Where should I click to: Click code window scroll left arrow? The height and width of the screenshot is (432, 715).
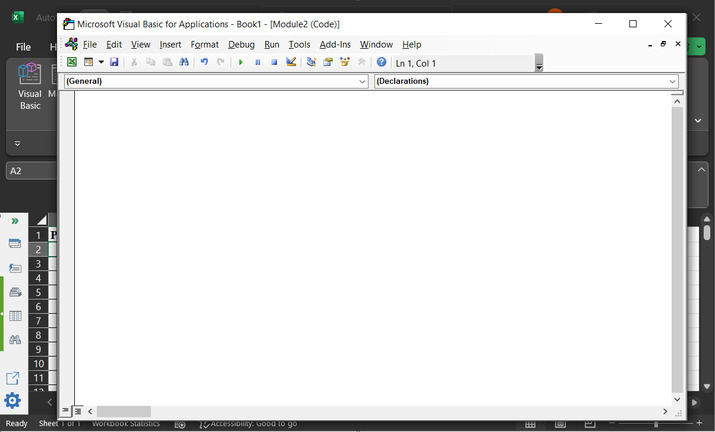90,411
